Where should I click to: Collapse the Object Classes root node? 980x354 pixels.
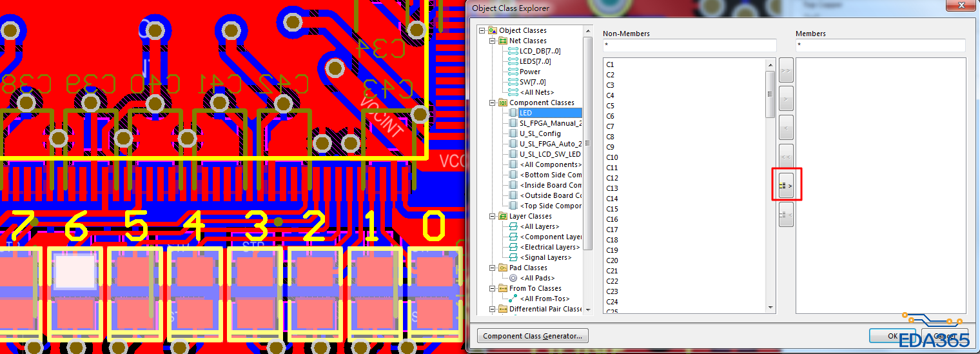click(x=482, y=30)
